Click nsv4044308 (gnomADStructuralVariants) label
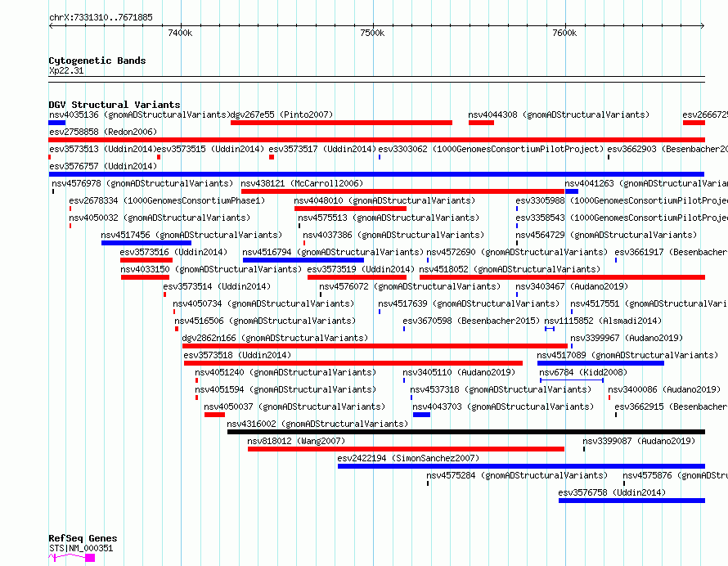The width and height of the screenshot is (728, 566). click(x=559, y=115)
